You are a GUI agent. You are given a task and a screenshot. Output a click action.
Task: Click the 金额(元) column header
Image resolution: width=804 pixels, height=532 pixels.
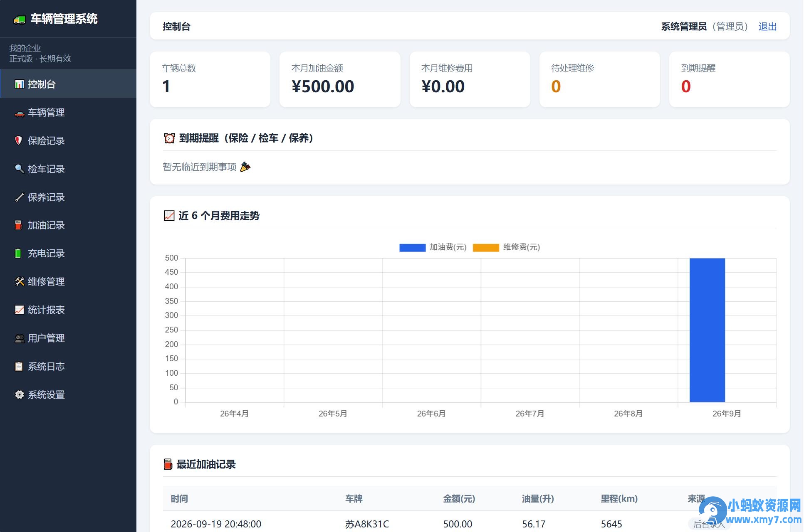[x=459, y=499]
